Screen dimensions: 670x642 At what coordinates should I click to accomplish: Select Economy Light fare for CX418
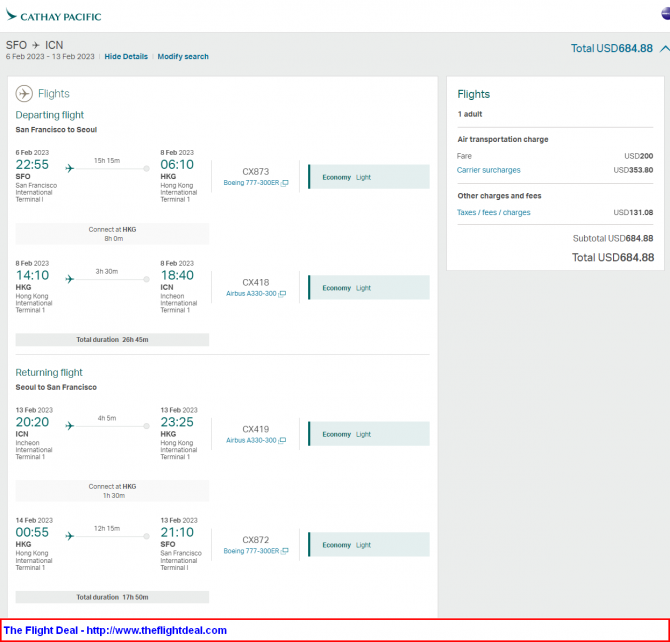[369, 288]
